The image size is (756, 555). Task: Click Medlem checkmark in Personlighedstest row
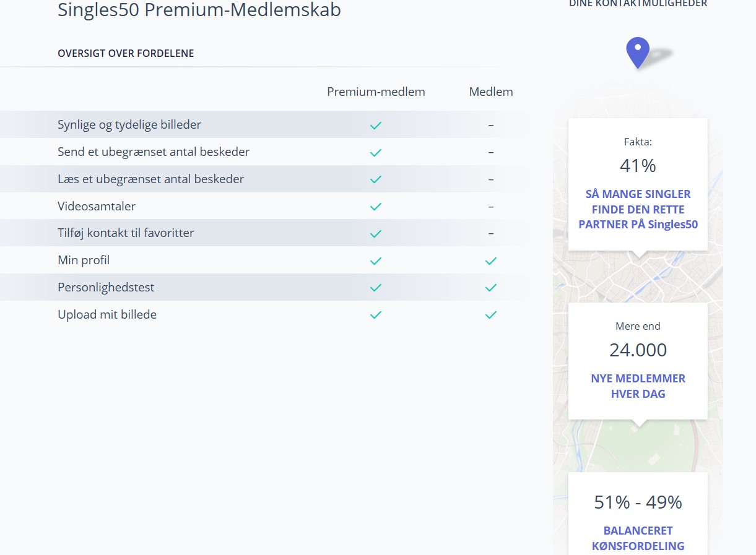tap(491, 288)
